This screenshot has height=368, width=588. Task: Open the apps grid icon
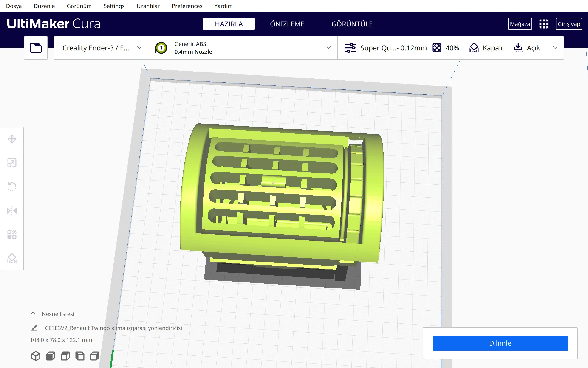click(544, 24)
